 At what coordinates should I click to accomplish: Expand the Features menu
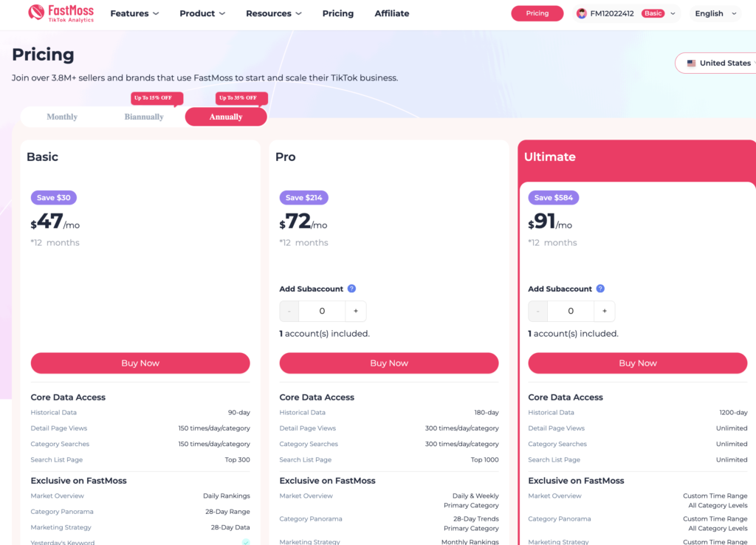(x=134, y=13)
